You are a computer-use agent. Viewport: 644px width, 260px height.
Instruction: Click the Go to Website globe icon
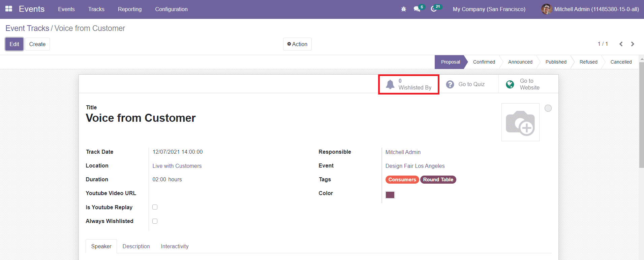coord(510,84)
